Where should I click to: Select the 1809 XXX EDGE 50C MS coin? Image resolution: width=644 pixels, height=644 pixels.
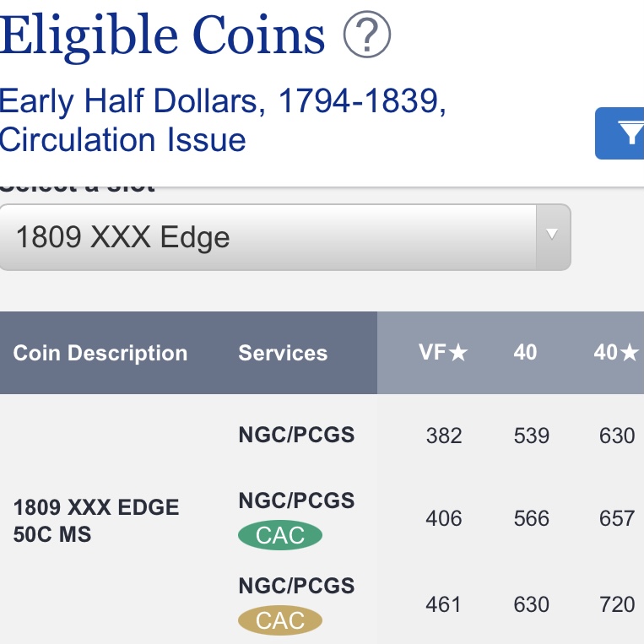coord(96,521)
